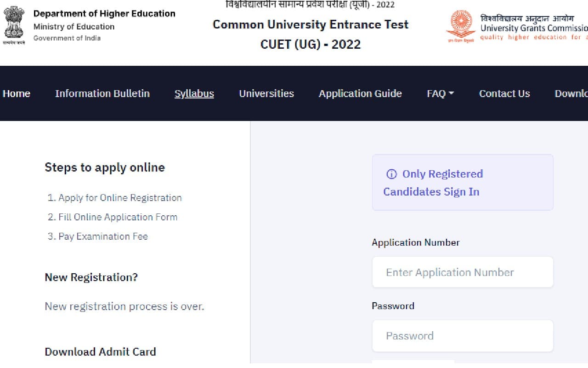
Task: Click the Application Number input field
Action: tap(462, 272)
